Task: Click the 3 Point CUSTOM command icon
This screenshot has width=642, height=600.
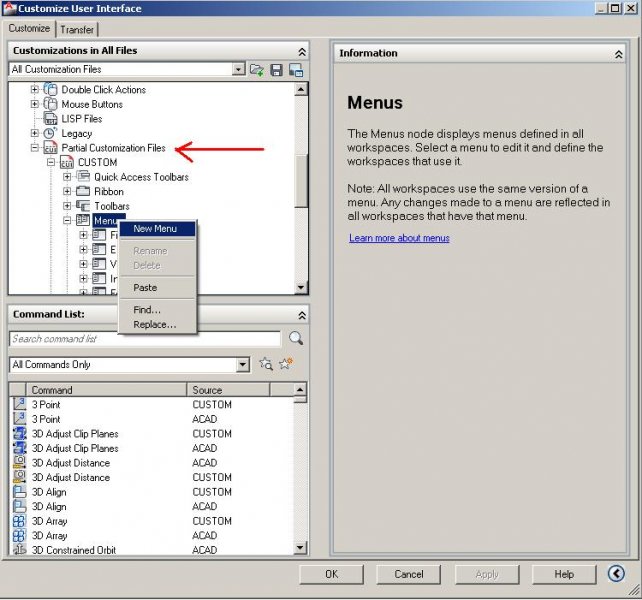Action: click(19, 404)
